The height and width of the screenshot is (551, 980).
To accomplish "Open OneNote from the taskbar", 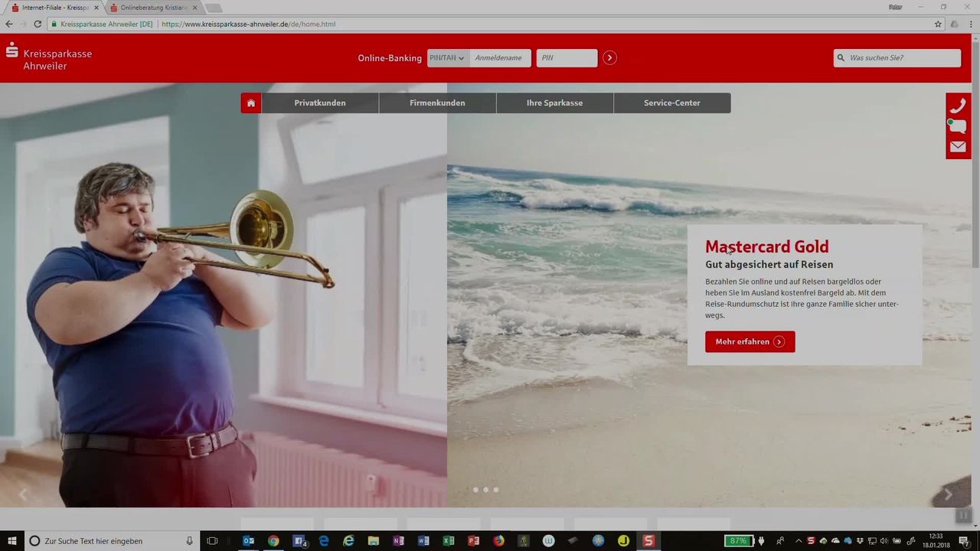I will 398,540.
